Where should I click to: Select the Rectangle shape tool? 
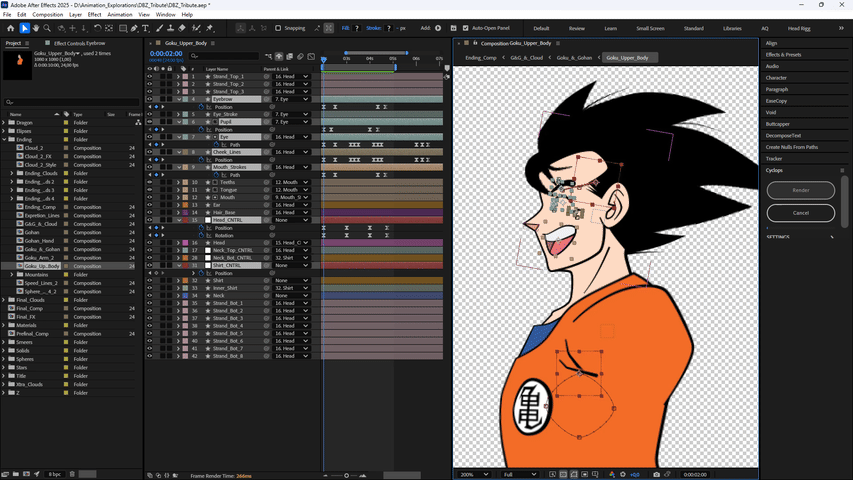pos(123,28)
